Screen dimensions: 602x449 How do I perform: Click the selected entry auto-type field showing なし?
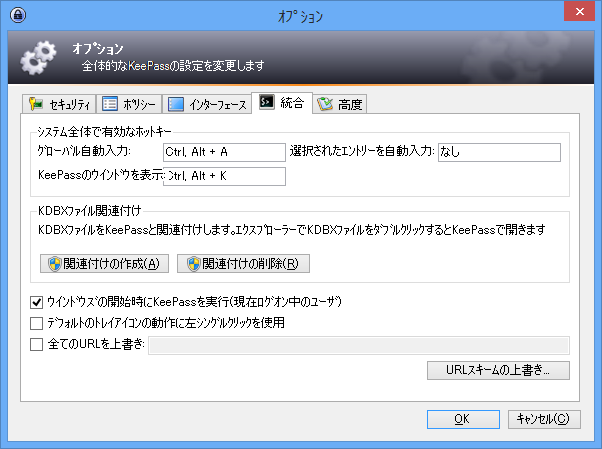pyautogui.click(x=498, y=152)
